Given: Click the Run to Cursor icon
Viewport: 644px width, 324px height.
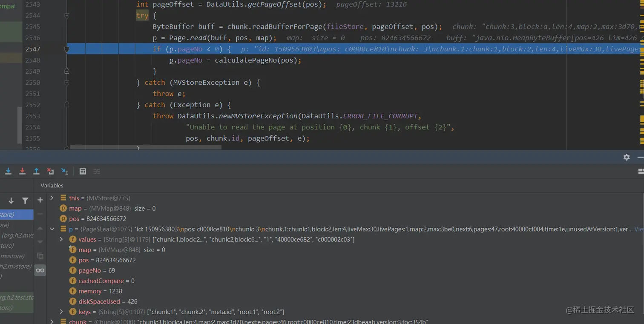Looking at the screenshot, I should (x=65, y=171).
